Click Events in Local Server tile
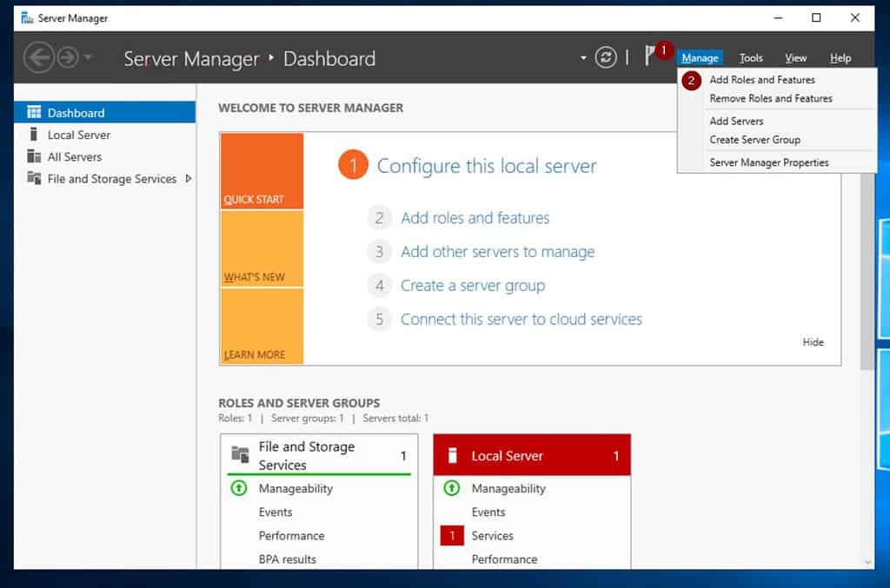890x588 pixels. tap(488, 512)
